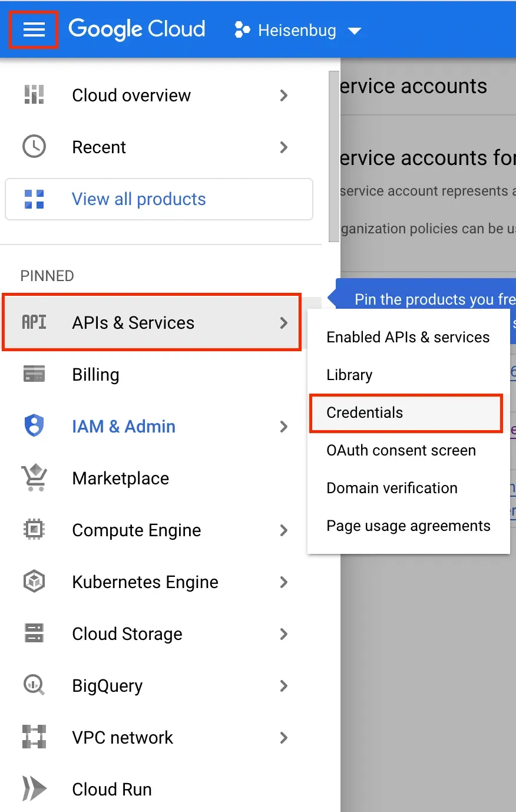Click the Cloud overview dashboard icon

tap(34, 95)
